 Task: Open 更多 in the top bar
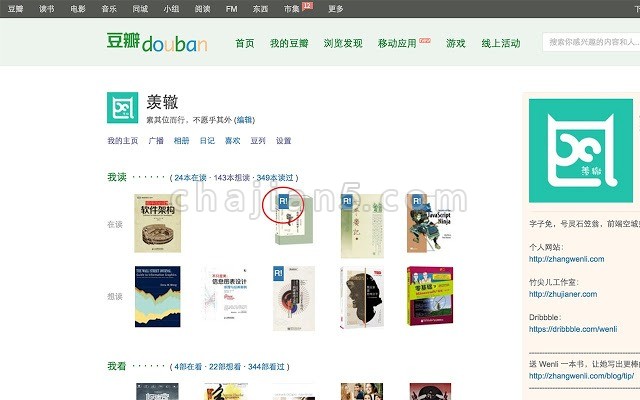point(336,9)
